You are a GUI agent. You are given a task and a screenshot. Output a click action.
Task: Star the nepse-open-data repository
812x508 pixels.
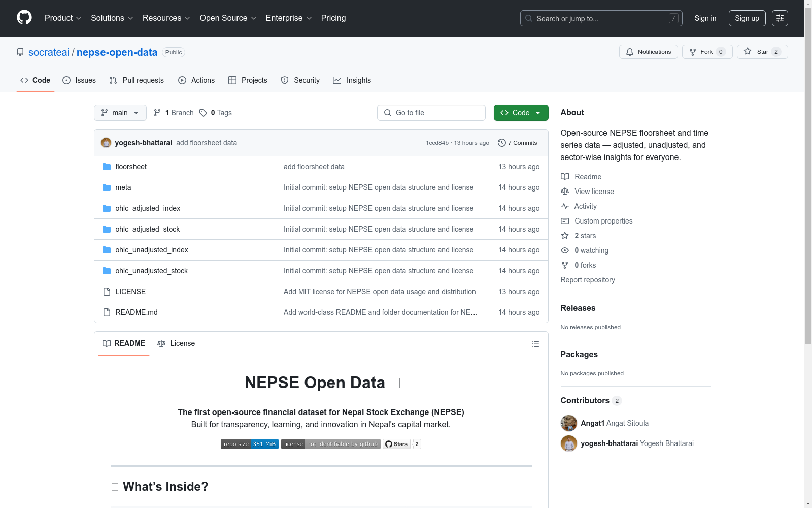pos(762,52)
